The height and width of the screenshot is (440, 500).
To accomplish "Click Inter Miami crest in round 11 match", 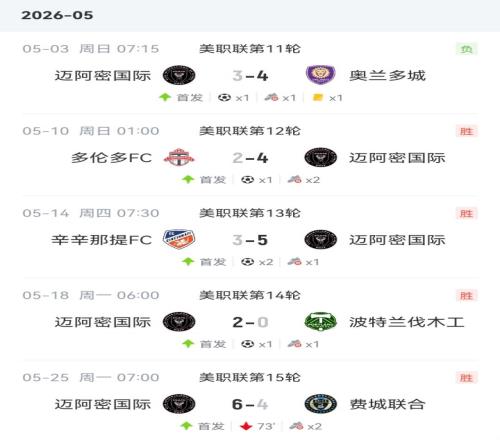I will pyautogui.click(x=179, y=75).
